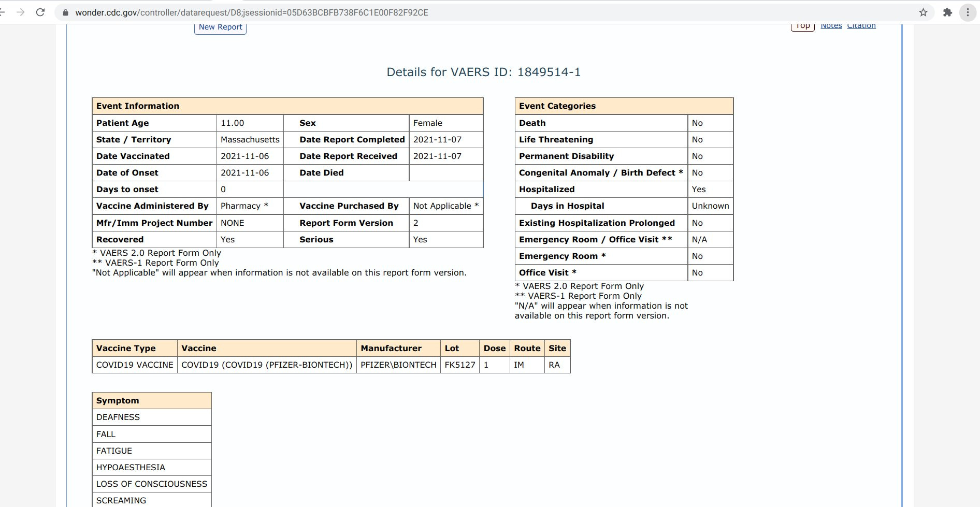The width and height of the screenshot is (980, 507).
Task: Select the Event Categories table header
Action: tap(624, 106)
